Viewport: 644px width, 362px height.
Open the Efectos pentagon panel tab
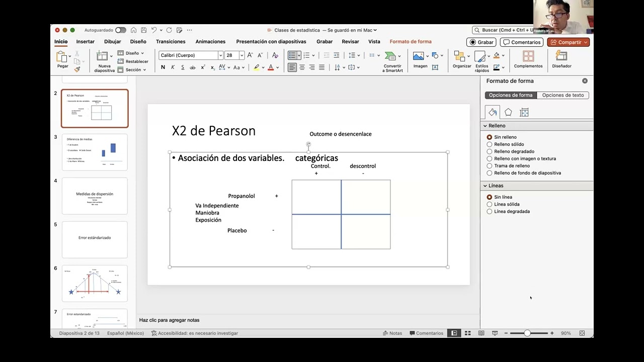pos(508,112)
